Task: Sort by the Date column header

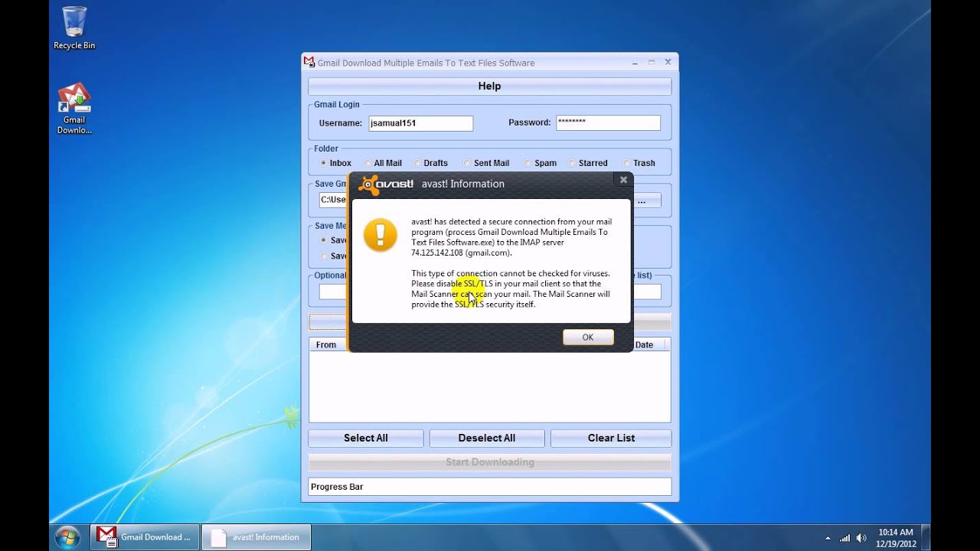Action: pos(648,345)
